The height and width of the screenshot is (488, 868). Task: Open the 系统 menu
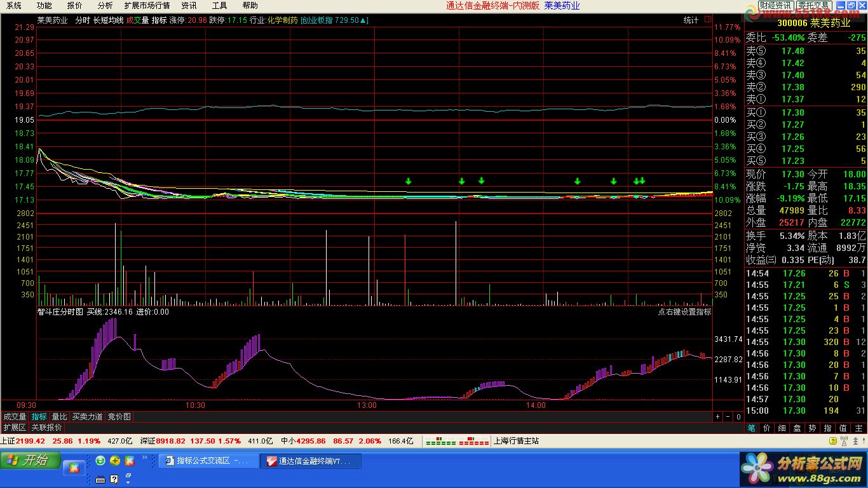tap(14, 6)
